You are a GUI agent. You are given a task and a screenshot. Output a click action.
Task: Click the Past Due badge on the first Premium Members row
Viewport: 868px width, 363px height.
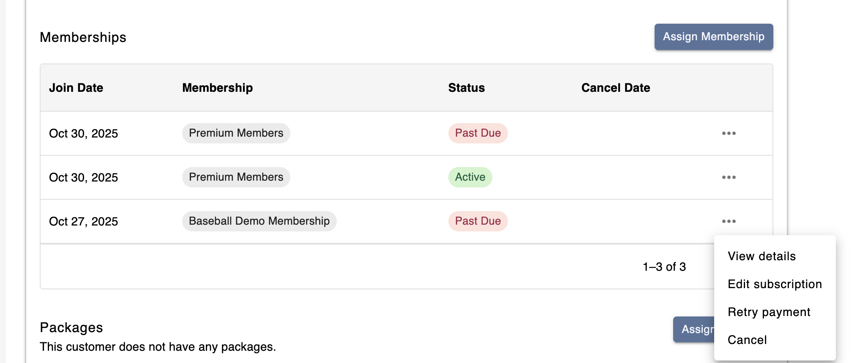(478, 133)
